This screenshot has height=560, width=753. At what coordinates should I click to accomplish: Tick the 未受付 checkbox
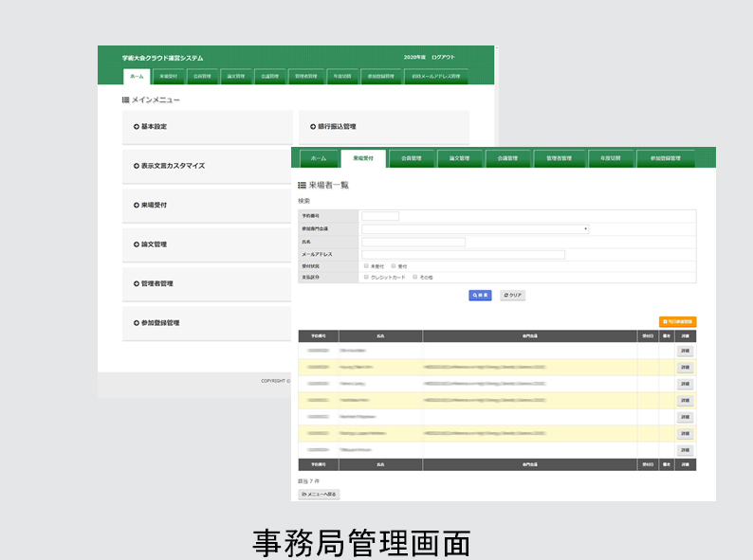coord(366,266)
